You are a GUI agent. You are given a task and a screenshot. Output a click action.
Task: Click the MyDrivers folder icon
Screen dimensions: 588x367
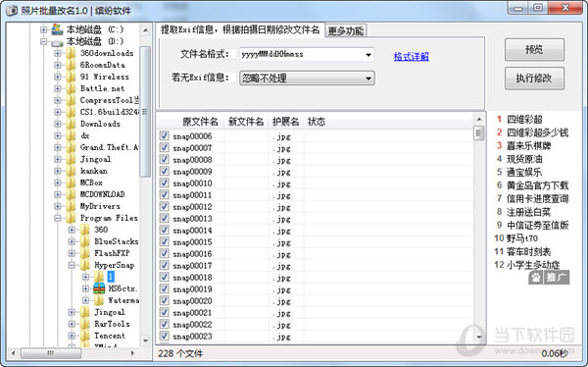pos(71,206)
